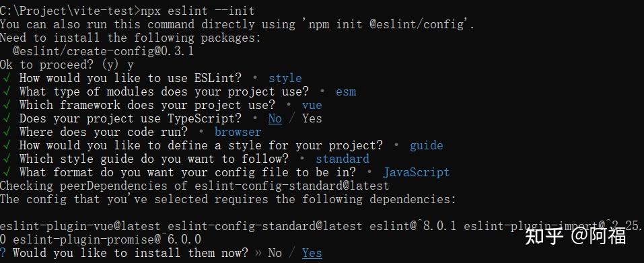Click the 'npx eslint --init' command text

pyautogui.click(x=198, y=11)
